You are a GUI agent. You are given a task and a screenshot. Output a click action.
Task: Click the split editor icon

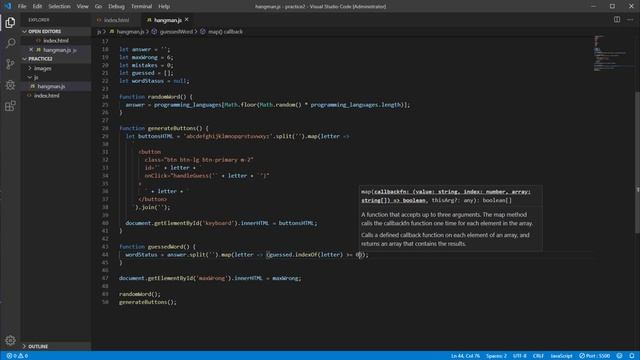click(x=617, y=20)
